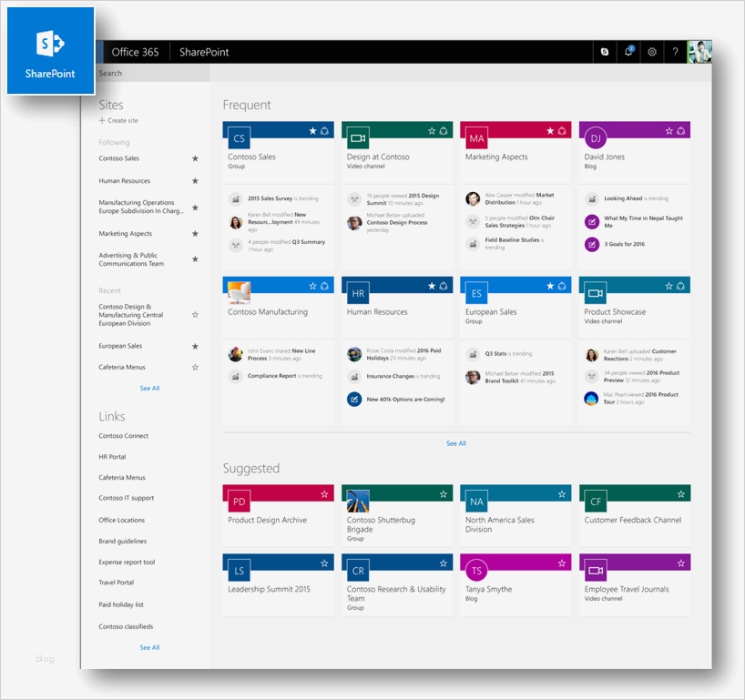Click the CR icon on Contoso Research & Usability Team
The image size is (745, 700).
click(358, 571)
